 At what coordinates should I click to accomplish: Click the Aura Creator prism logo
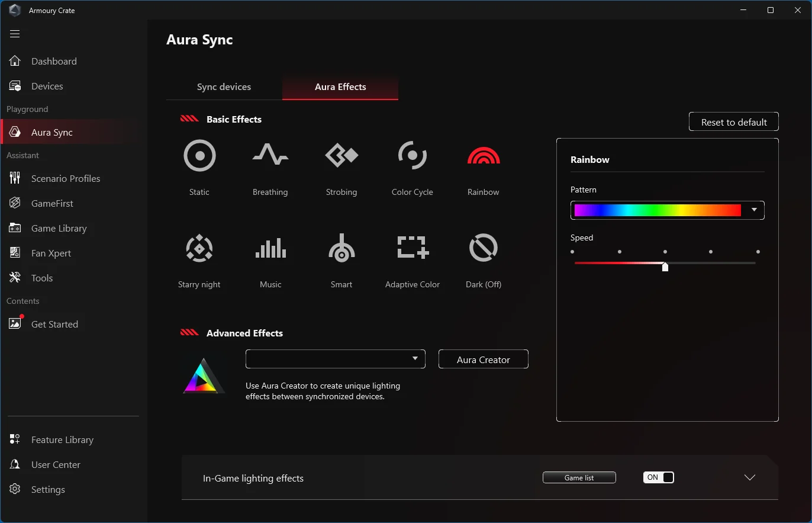coord(204,376)
